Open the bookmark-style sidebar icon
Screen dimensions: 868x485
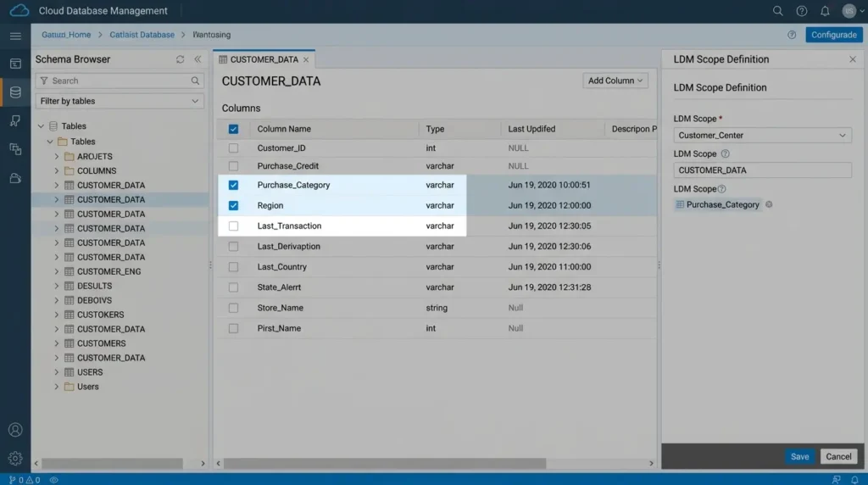click(x=15, y=120)
